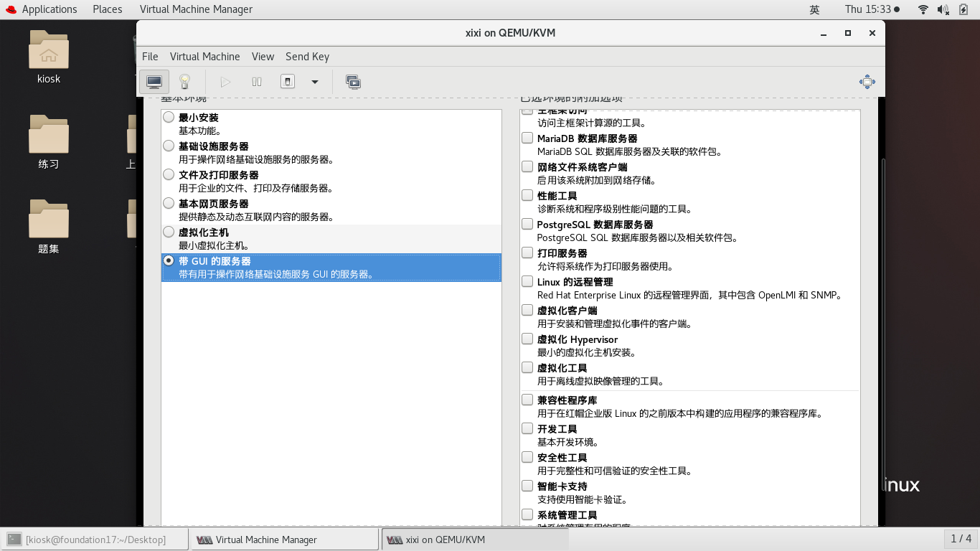Viewport: 980px width, 551px height.
Task: Check 安全性工具 add-on
Action: pyautogui.click(x=527, y=457)
